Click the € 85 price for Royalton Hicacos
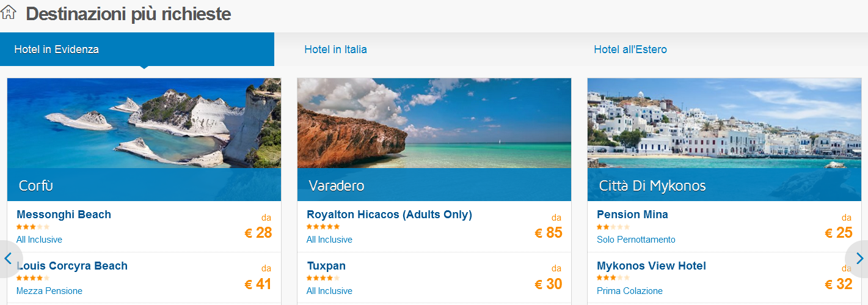Screen dimensions: 868x305 pos(548,233)
